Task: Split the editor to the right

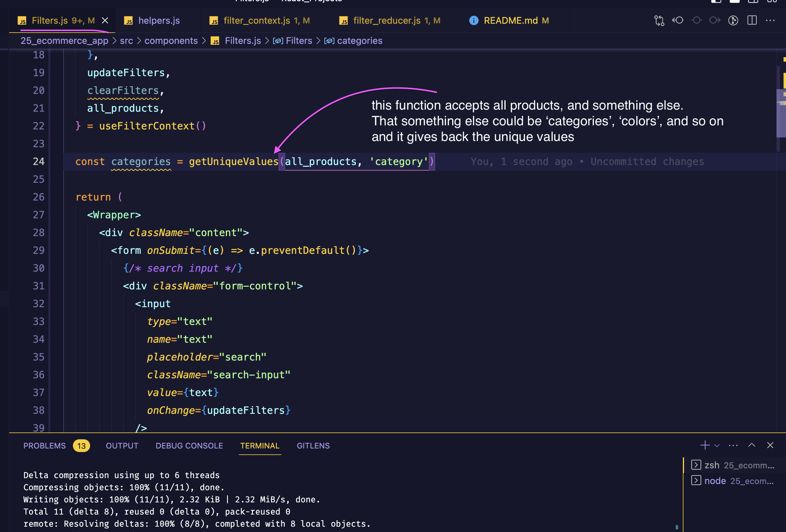Action: [752, 21]
